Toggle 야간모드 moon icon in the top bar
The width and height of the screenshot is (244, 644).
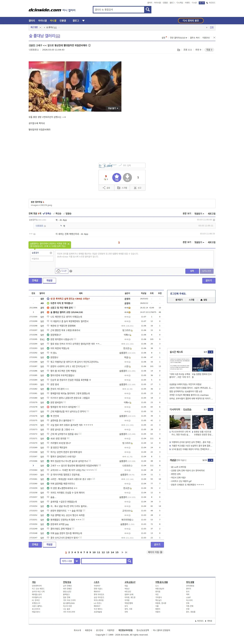211,3
